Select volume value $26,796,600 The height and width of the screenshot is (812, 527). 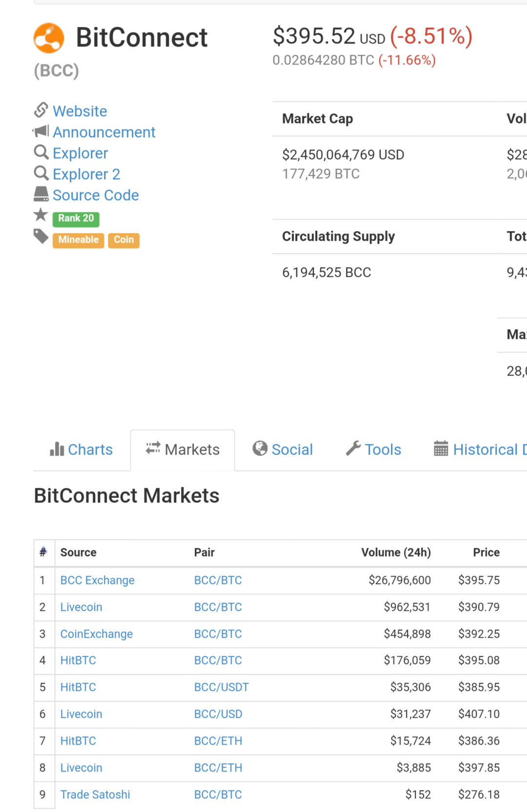[400, 580]
